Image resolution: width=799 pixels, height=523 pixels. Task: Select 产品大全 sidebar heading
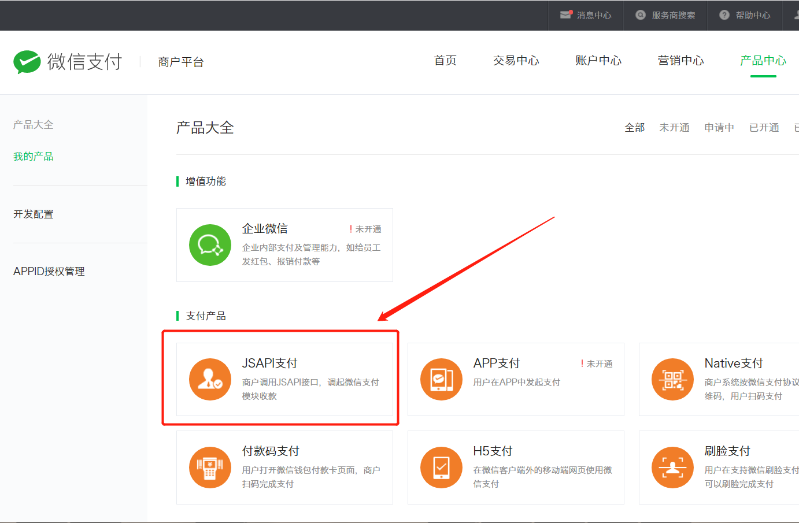[33, 124]
